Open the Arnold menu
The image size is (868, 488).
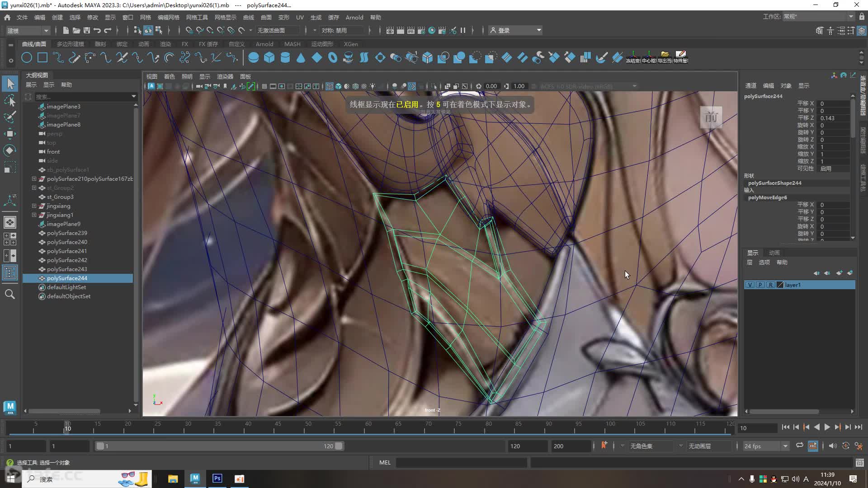tap(354, 17)
